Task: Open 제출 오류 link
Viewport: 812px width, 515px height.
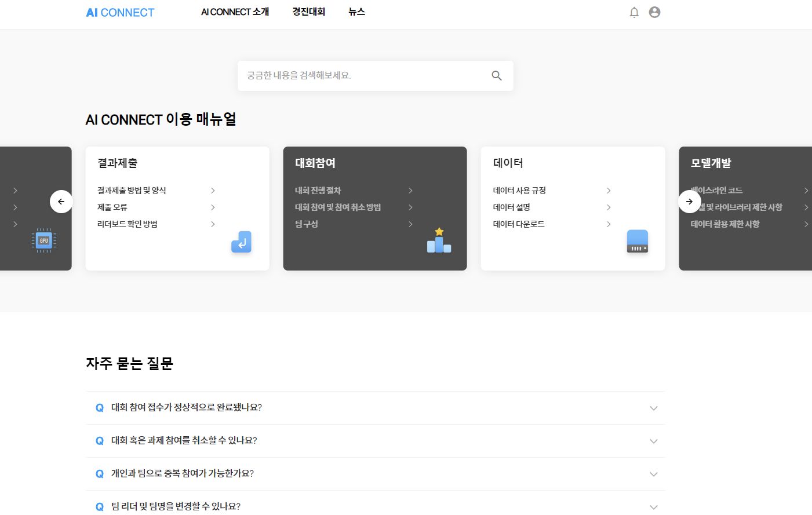Action: [112, 207]
